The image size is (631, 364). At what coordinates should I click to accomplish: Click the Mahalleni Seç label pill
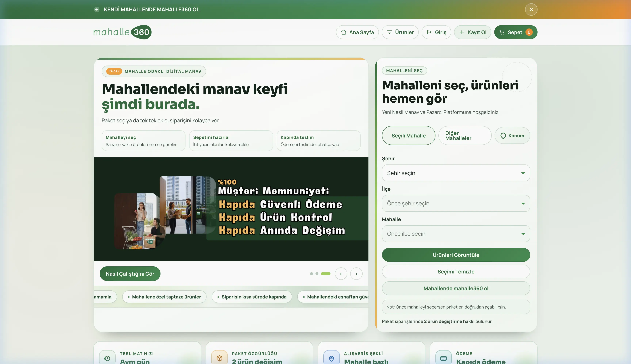point(404,71)
